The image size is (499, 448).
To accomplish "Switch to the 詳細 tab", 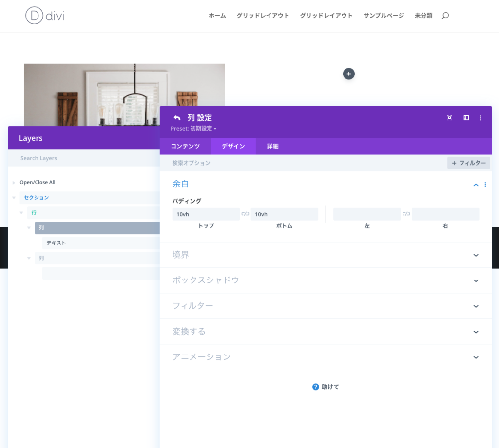I will click(272, 146).
